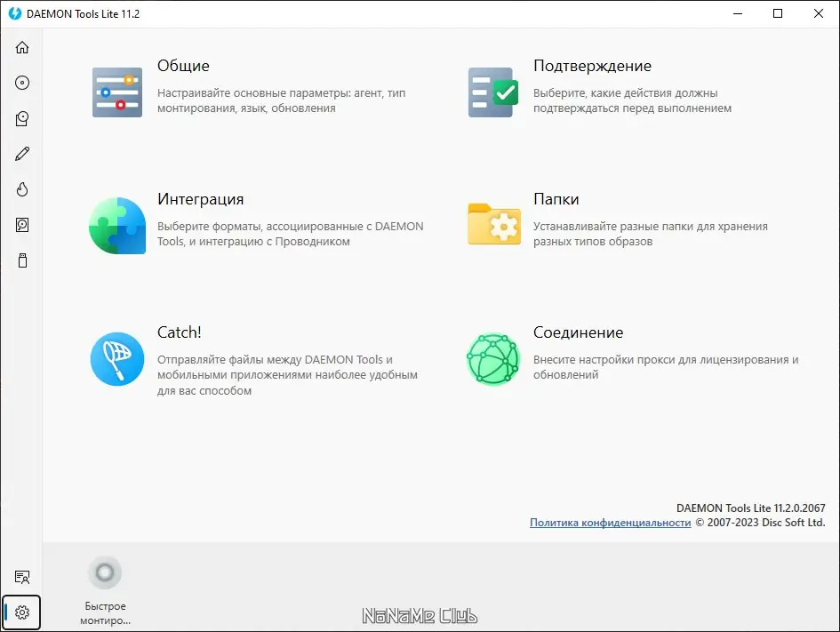
Task: Click the © 2007-2023 Disc Soft Ltd. text
Action: 760,522
